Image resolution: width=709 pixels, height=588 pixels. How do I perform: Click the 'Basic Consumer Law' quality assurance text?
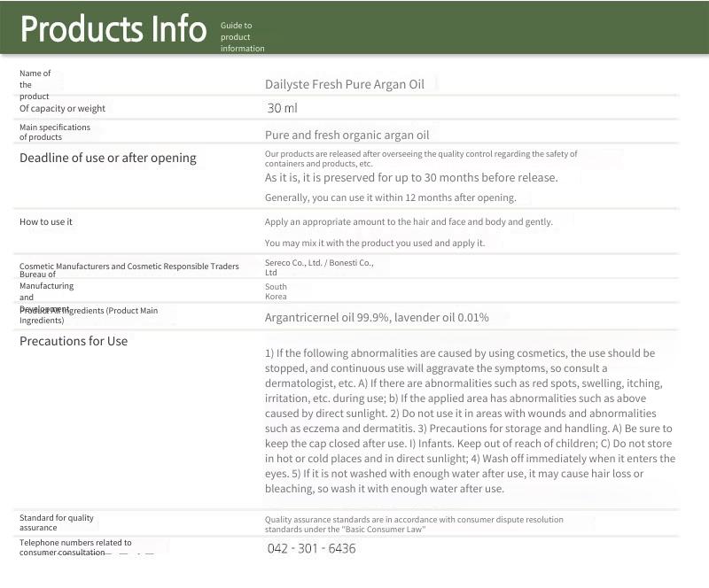click(x=414, y=524)
